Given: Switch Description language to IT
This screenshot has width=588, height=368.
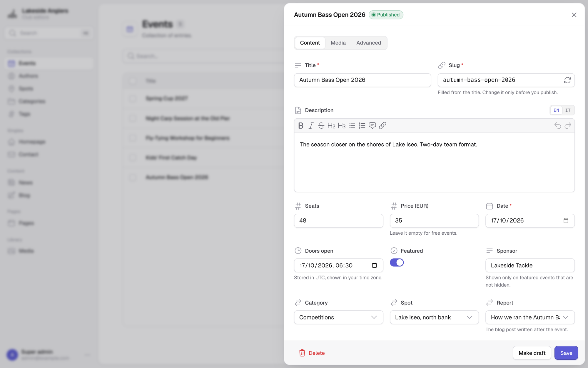Looking at the screenshot, I should [x=568, y=110].
